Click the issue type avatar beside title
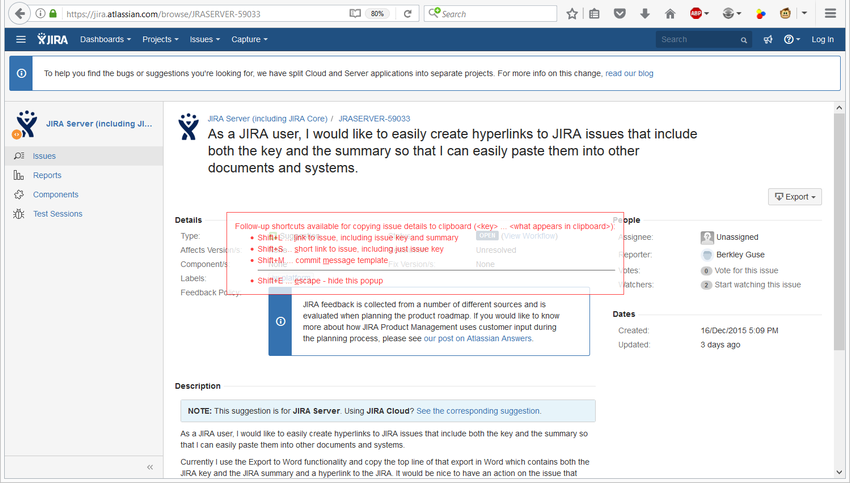The height and width of the screenshot is (483, 850). (188, 127)
